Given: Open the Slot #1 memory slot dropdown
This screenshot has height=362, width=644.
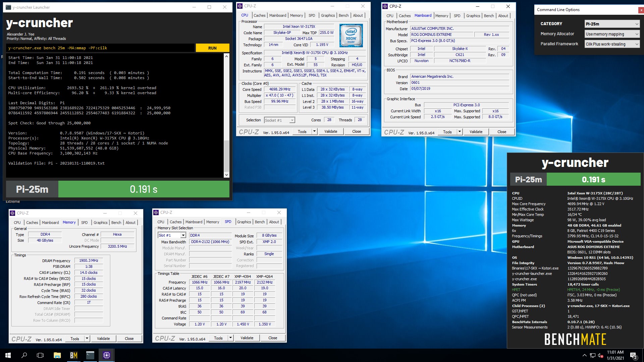Looking at the screenshot, I should pyautogui.click(x=172, y=235).
